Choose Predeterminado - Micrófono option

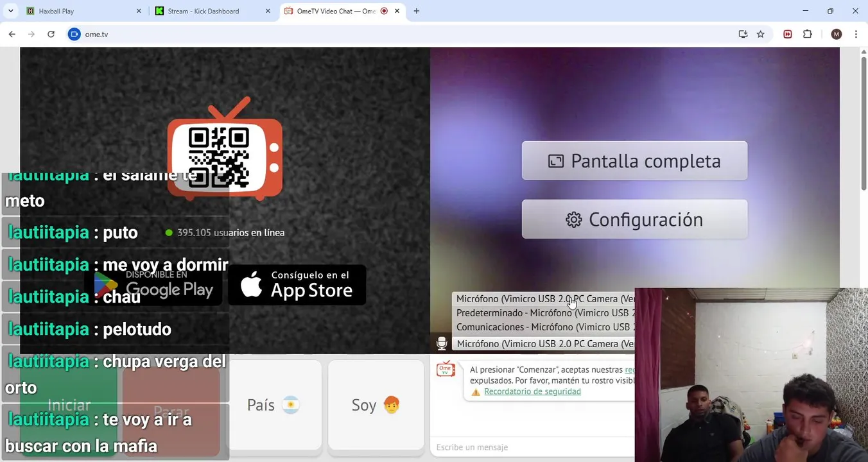pos(544,313)
